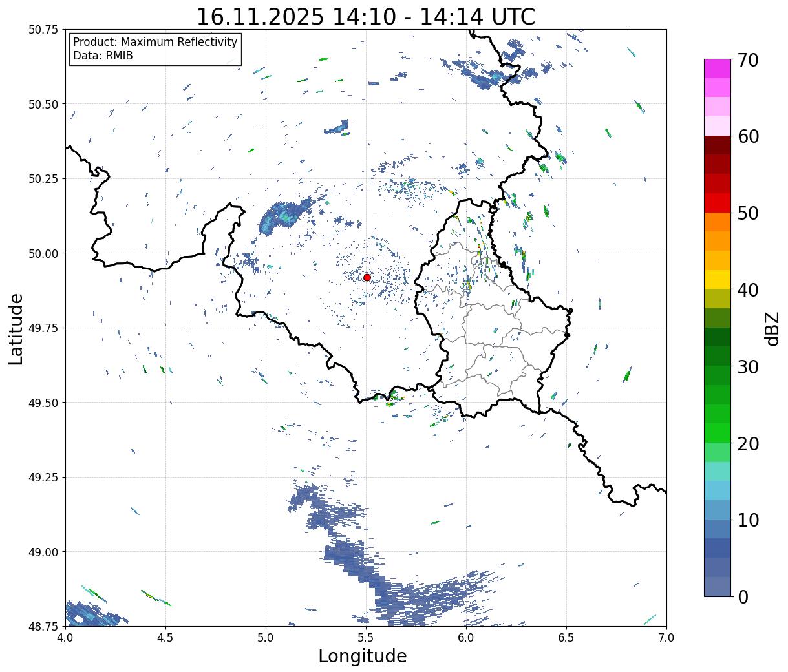This screenshot has height=672, width=788.
Task: Select the 'Data: RMIB' text
Action: click(x=103, y=56)
